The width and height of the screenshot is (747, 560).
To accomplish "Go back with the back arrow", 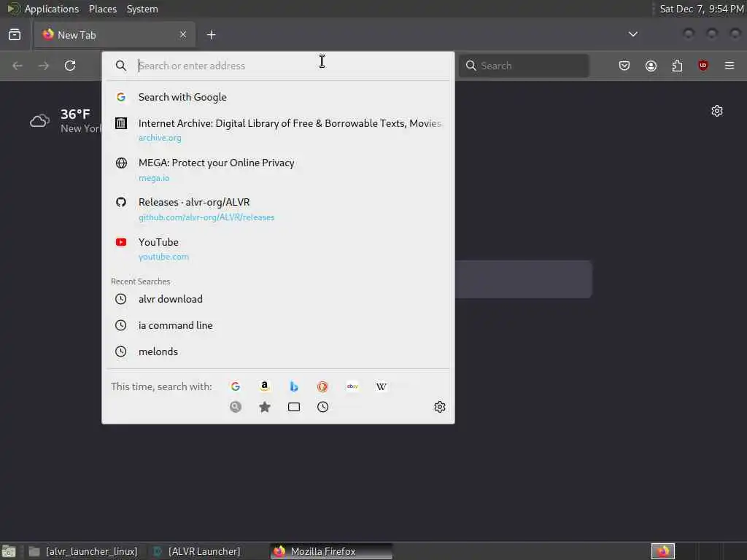I will (18, 66).
